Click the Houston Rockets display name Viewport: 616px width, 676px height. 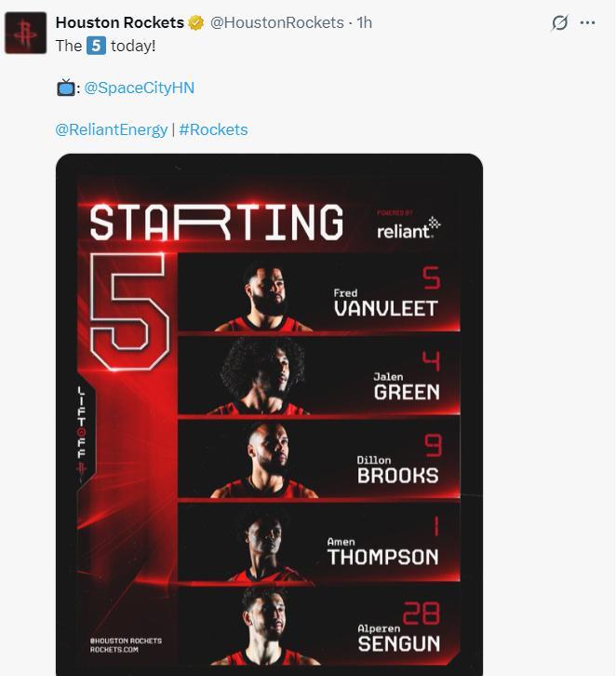120,22
